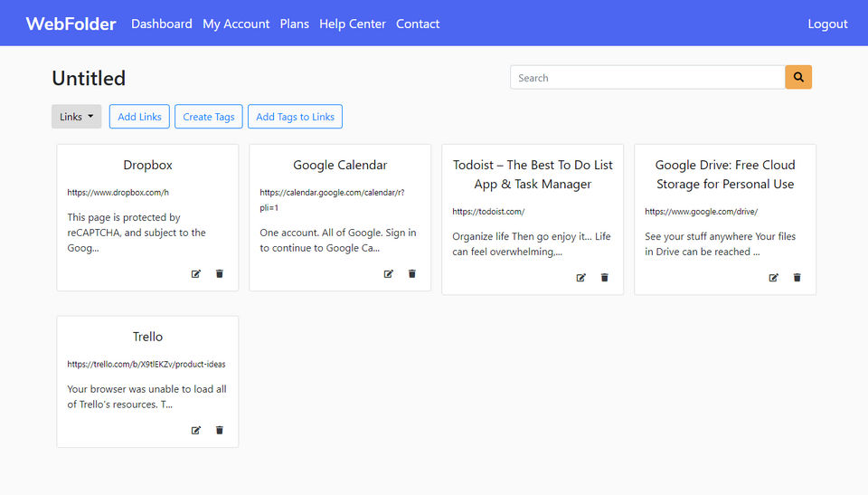The width and height of the screenshot is (868, 495).
Task: Open the Dashboard nav item
Action: (162, 24)
